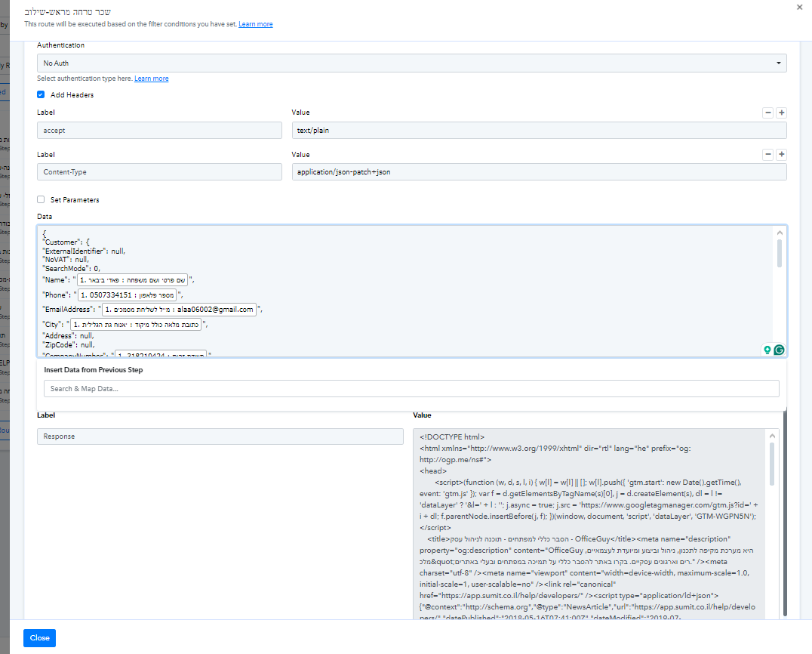Click the Response value HTML text box
This screenshot has height=654, width=812.
(x=589, y=523)
